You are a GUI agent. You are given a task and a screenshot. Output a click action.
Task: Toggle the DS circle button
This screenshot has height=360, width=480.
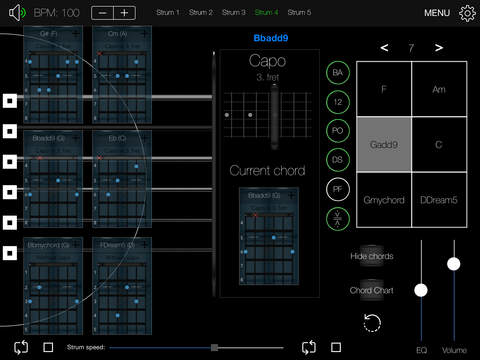pos(338,160)
